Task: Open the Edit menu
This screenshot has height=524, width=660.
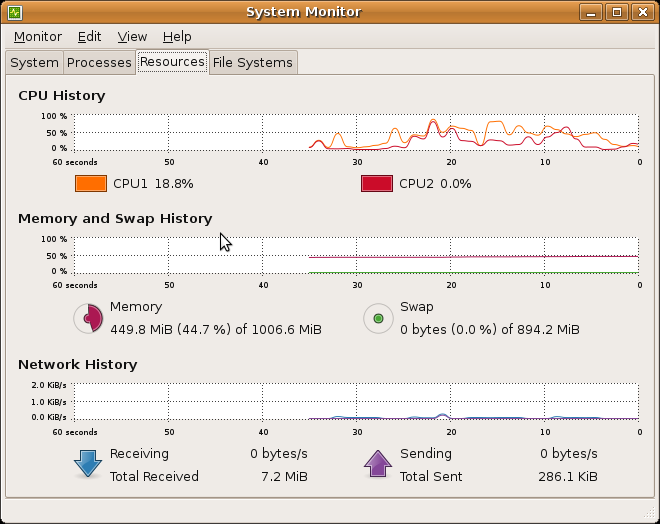Action: tap(89, 37)
